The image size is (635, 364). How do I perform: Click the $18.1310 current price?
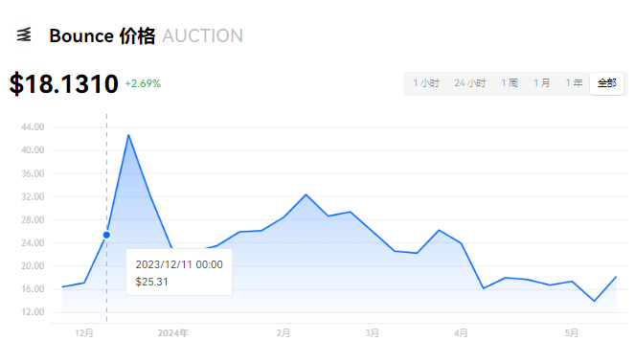click(x=63, y=83)
